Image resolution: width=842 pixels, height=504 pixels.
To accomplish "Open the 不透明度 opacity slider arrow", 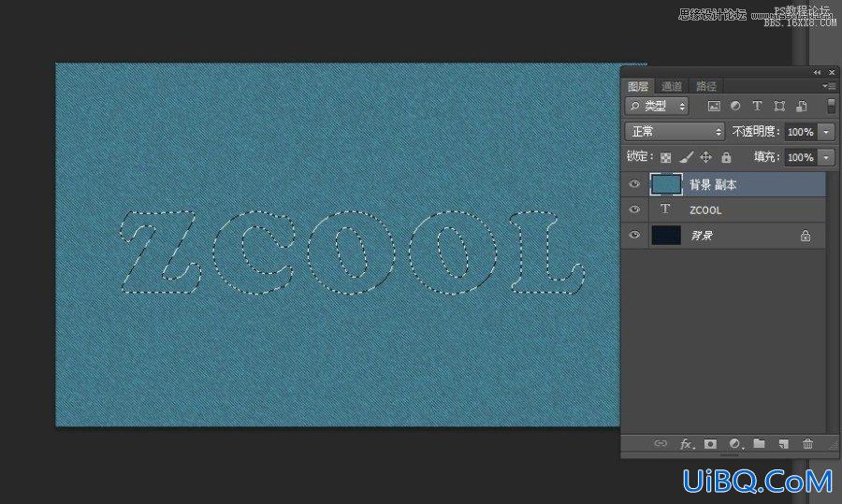I will (826, 132).
